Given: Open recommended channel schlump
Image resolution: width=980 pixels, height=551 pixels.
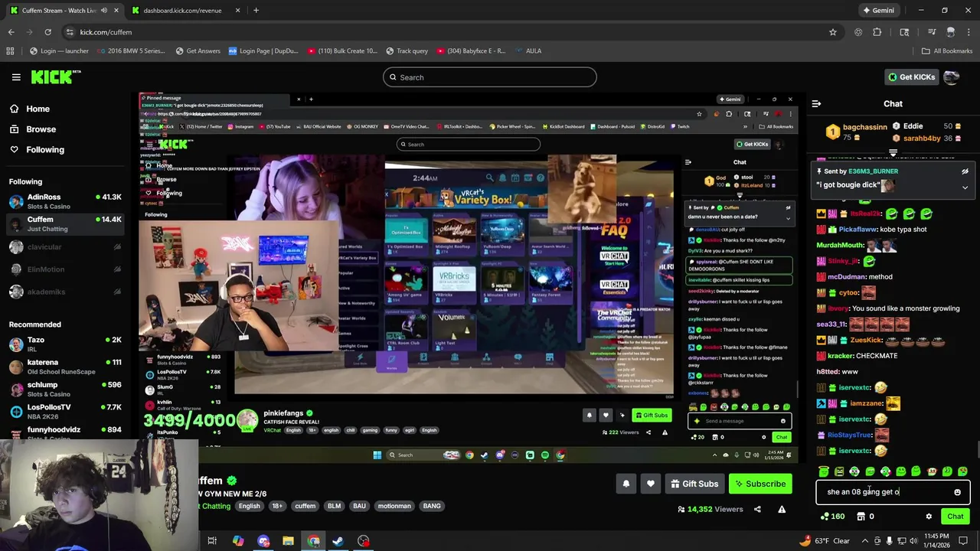Looking at the screenshot, I should (x=65, y=389).
